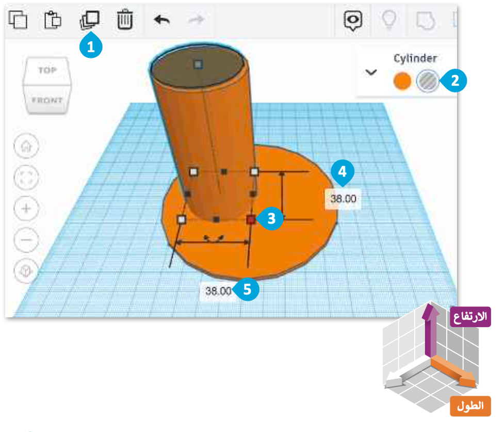Open the eye comment view icon
The height and width of the screenshot is (432, 504).
(x=353, y=21)
